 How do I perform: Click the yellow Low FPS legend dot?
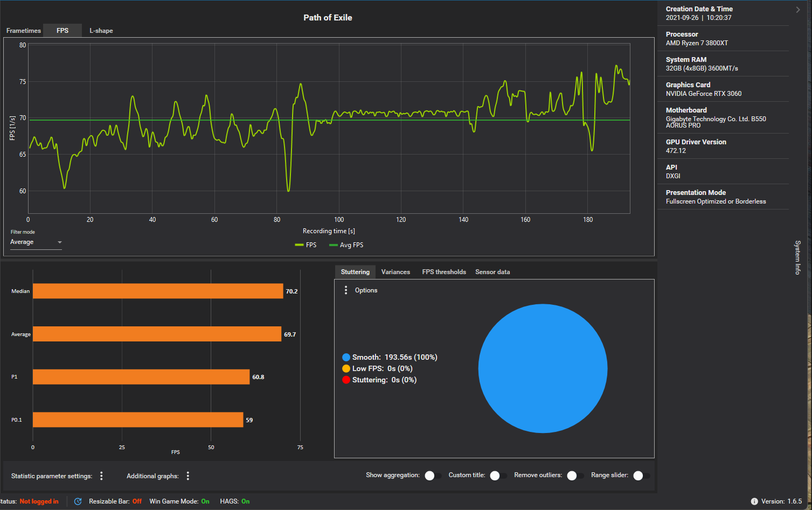(346, 369)
